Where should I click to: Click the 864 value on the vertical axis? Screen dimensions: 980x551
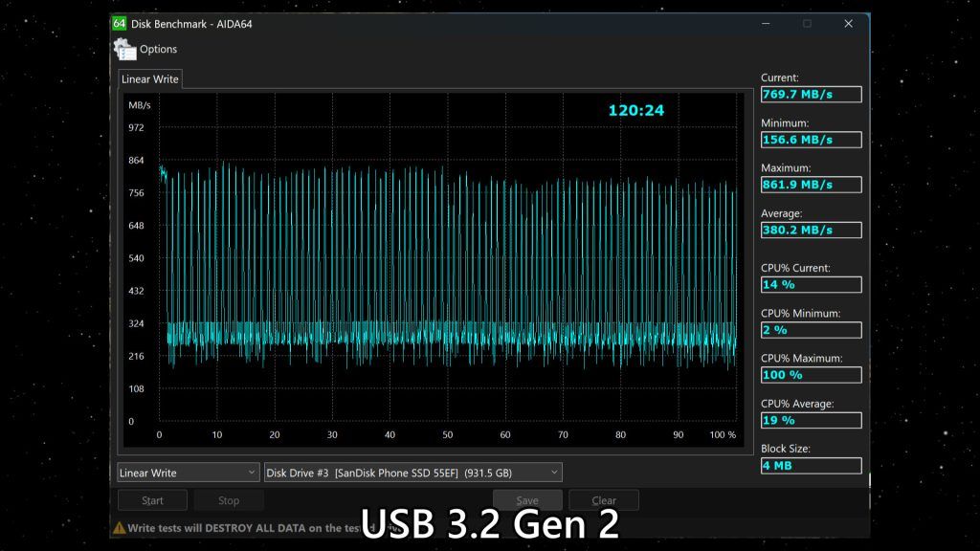pos(136,160)
